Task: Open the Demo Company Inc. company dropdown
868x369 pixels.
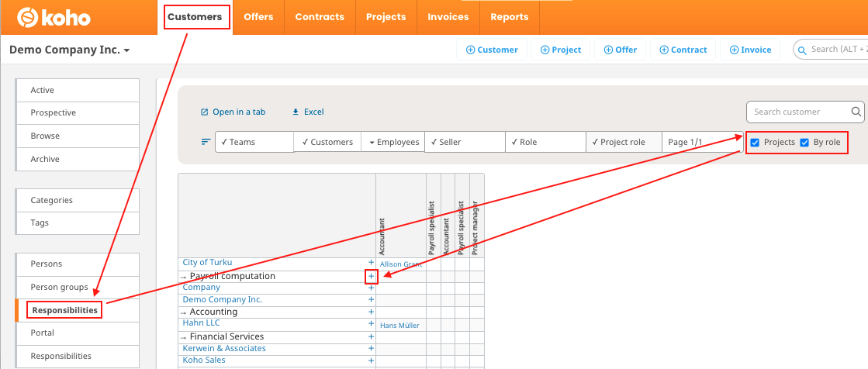Action: tap(70, 50)
